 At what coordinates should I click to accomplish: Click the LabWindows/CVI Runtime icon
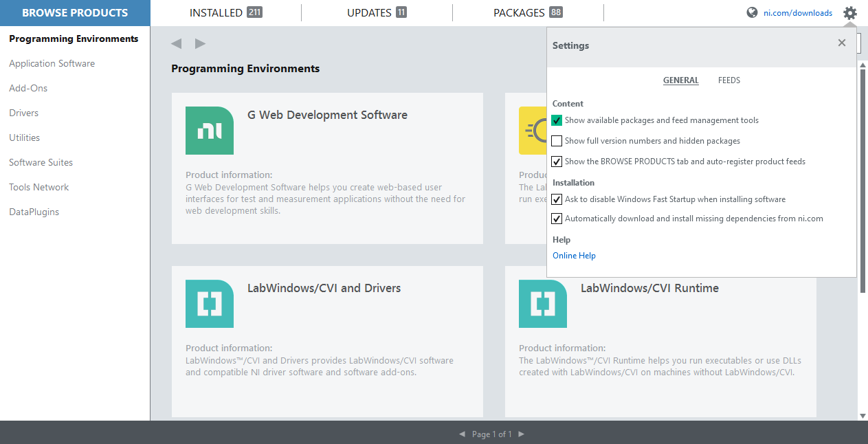tap(543, 304)
